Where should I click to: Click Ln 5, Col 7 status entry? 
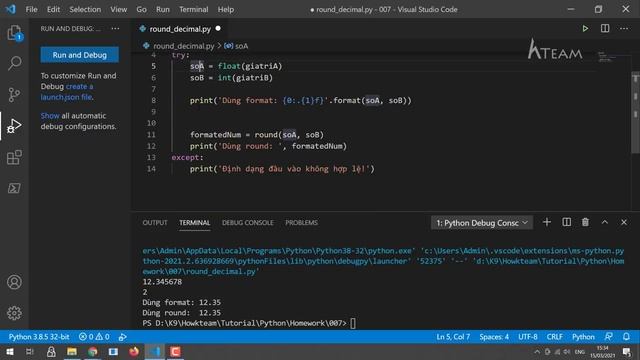coord(453,337)
